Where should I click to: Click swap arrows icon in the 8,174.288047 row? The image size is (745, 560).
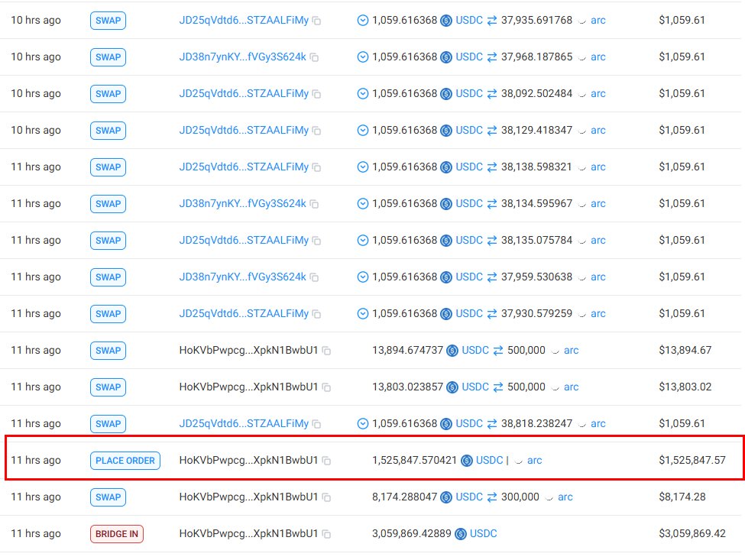(x=492, y=497)
